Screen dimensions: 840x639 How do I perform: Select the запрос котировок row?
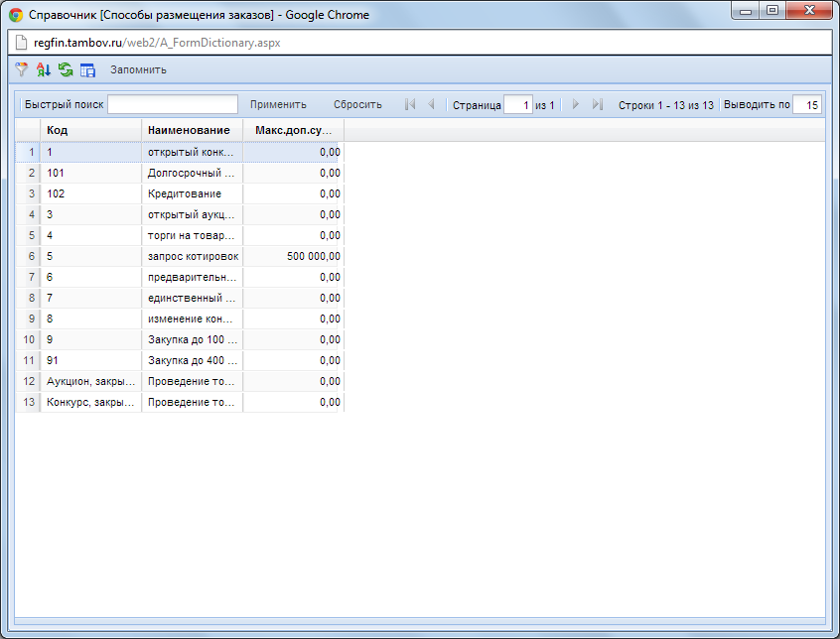click(x=193, y=256)
